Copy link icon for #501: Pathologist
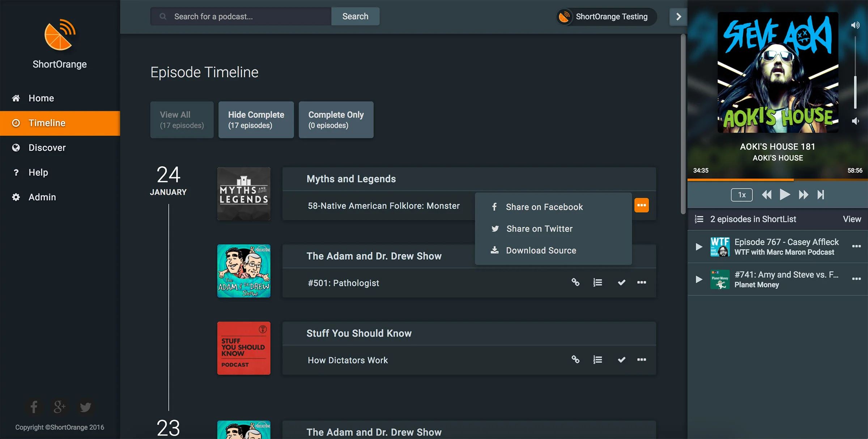The image size is (868, 439). point(575,282)
